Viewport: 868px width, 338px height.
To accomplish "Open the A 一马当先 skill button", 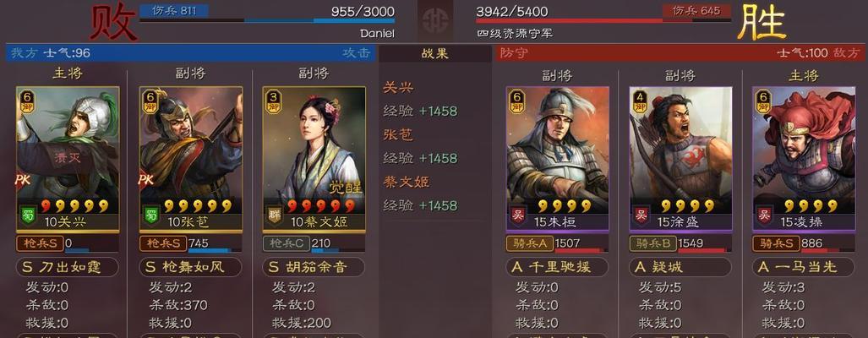I will 803,267.
